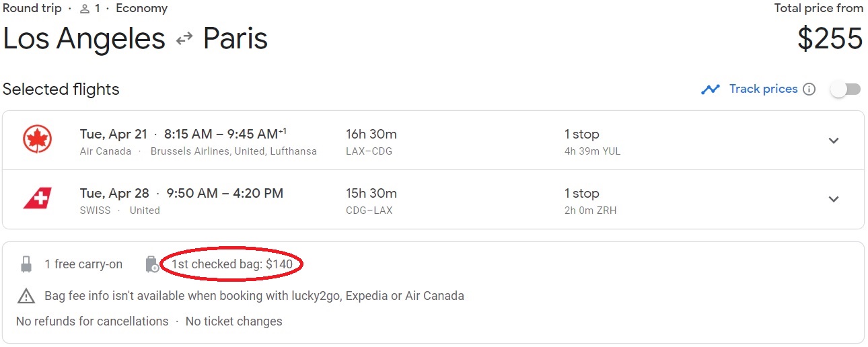
Task: Click the 1st checked bag $140 text
Action: coord(232,264)
